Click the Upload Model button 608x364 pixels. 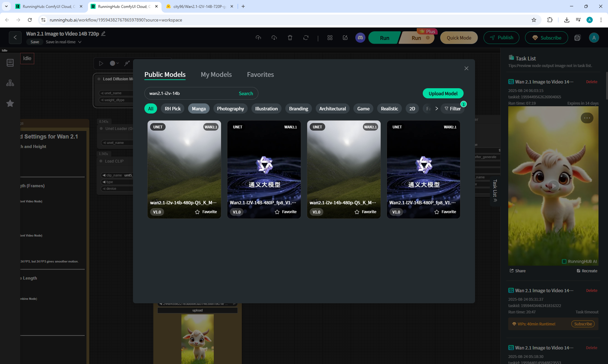(x=443, y=93)
